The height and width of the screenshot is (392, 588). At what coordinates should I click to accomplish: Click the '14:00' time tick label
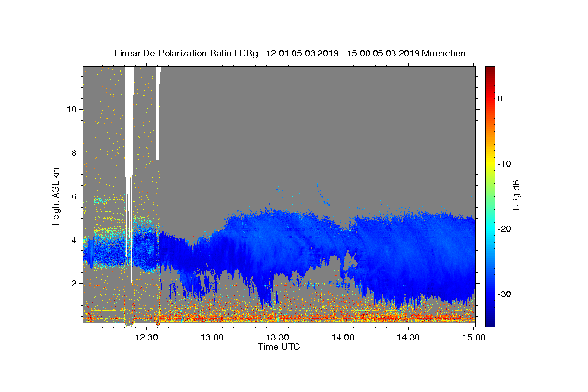(343, 337)
